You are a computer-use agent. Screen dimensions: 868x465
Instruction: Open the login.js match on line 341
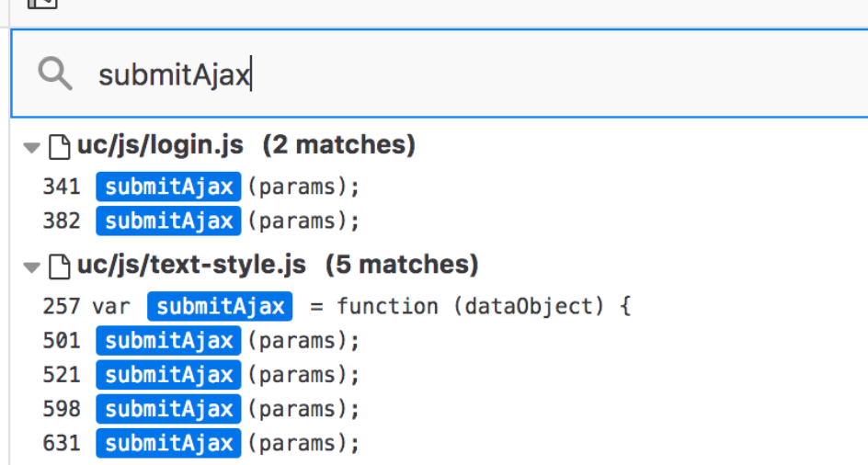[x=230, y=187]
